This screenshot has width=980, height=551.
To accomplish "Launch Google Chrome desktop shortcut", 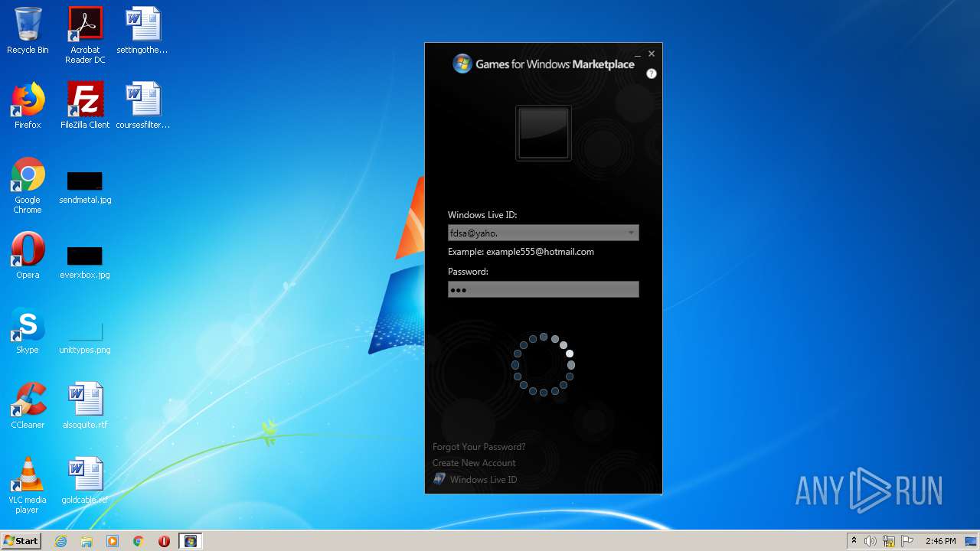I will tap(28, 185).
